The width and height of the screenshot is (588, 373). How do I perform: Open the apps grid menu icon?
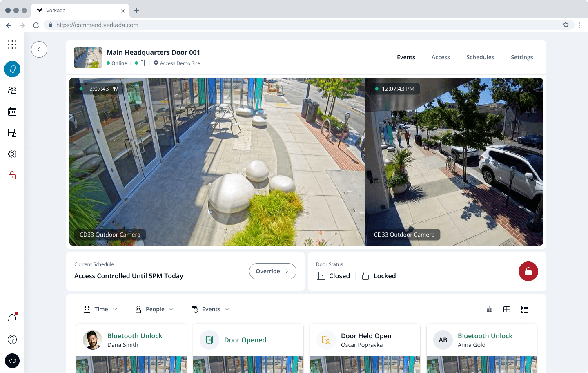[x=12, y=45]
